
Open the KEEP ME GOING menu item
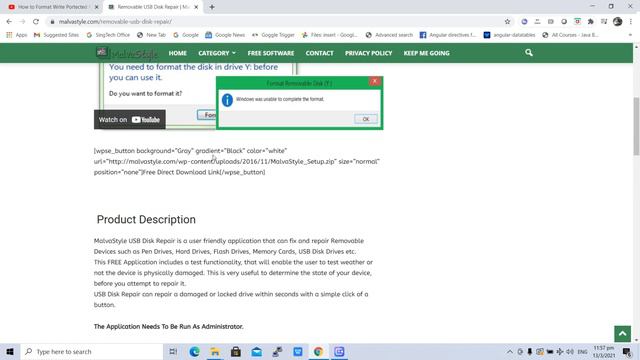(x=427, y=53)
